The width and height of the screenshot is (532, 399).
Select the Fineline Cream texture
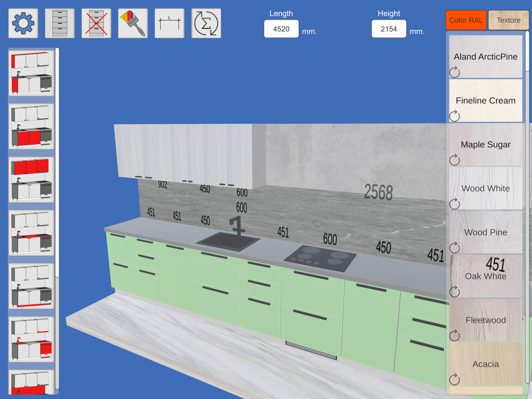486,100
